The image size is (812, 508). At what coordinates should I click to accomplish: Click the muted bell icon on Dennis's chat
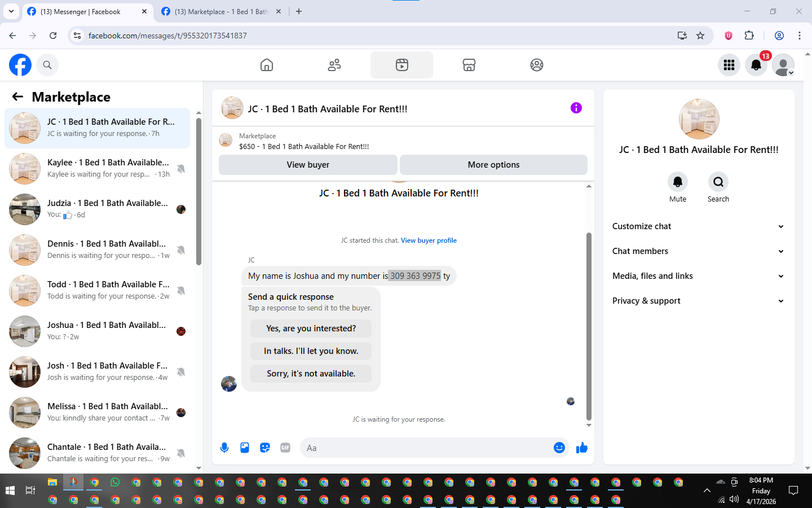click(181, 250)
